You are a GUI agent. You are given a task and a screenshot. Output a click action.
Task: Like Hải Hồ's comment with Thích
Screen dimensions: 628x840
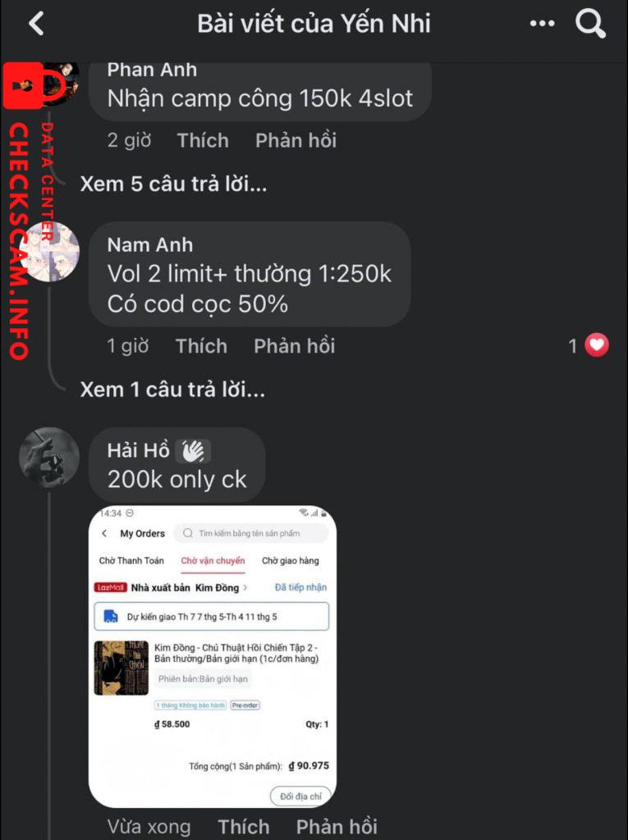coord(243,826)
